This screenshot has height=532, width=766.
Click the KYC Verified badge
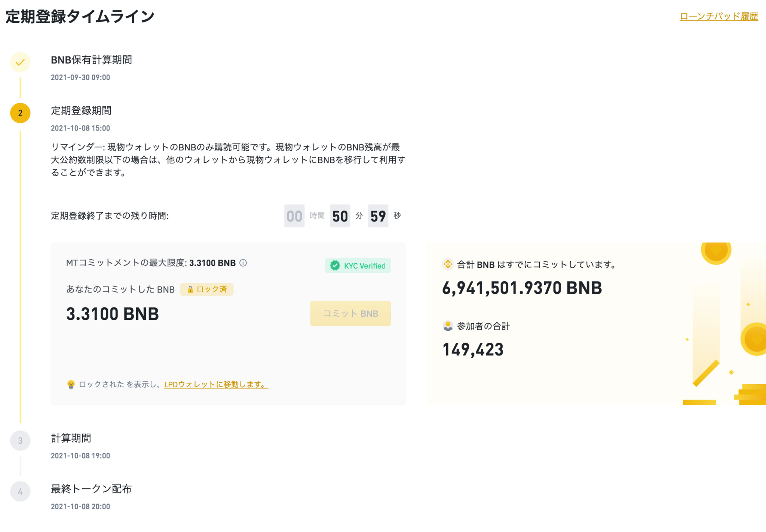(x=358, y=266)
